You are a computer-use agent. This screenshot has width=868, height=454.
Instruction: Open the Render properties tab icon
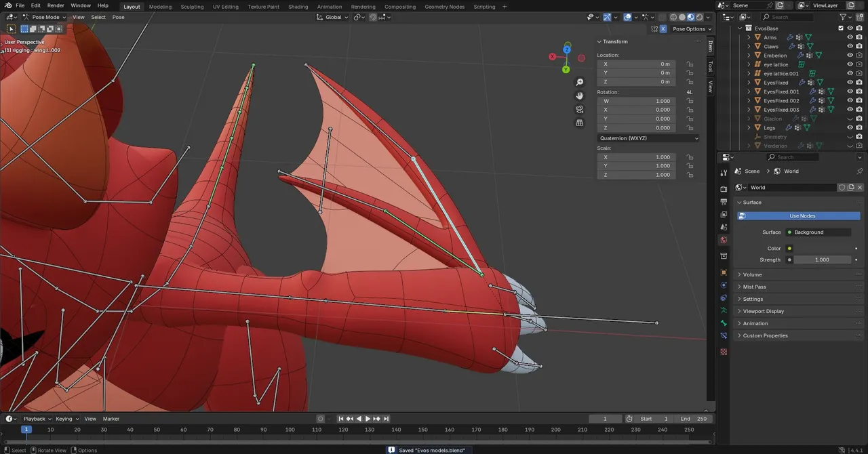coord(724,189)
